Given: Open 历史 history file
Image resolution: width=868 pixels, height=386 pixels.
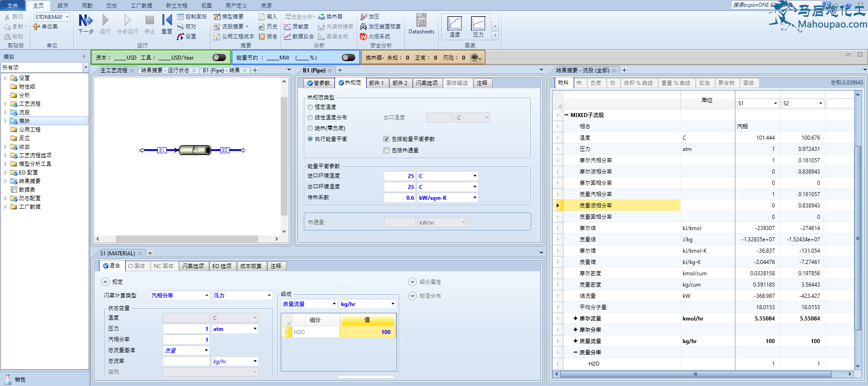Looking at the screenshot, I should coord(268,27).
